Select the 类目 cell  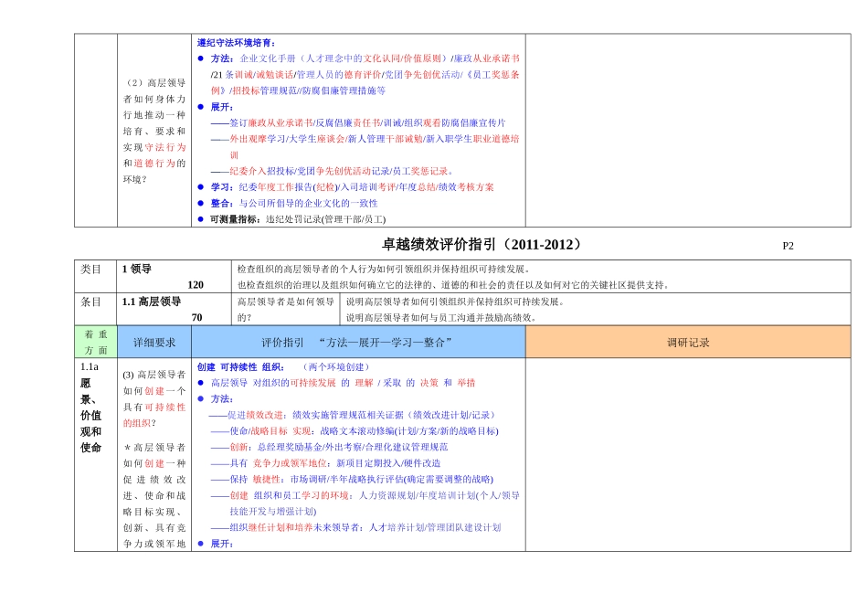pyautogui.click(x=96, y=276)
